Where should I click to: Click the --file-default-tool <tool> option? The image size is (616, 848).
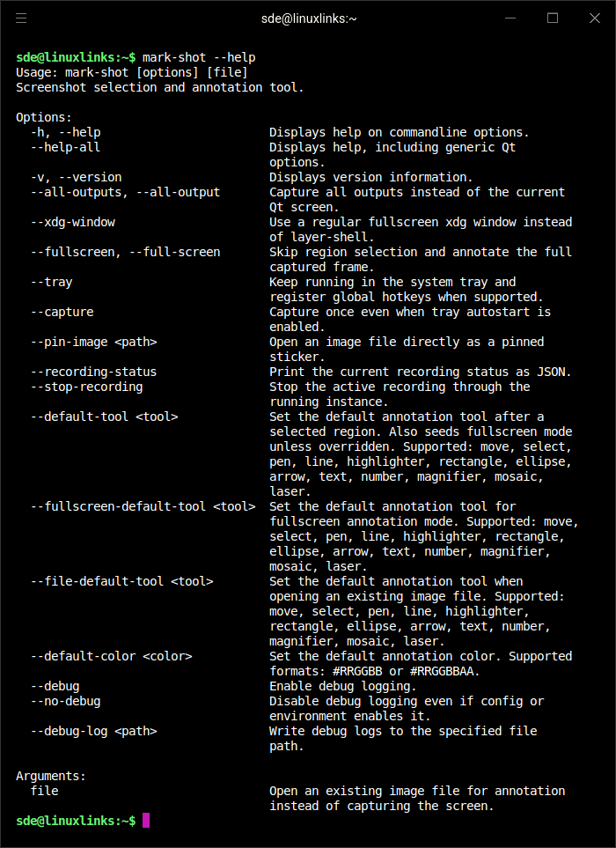click(121, 581)
